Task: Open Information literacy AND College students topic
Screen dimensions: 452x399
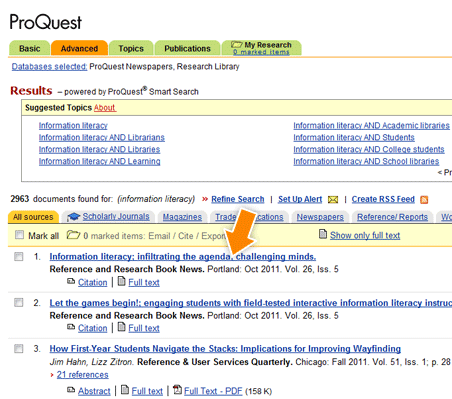Action: click(x=369, y=150)
